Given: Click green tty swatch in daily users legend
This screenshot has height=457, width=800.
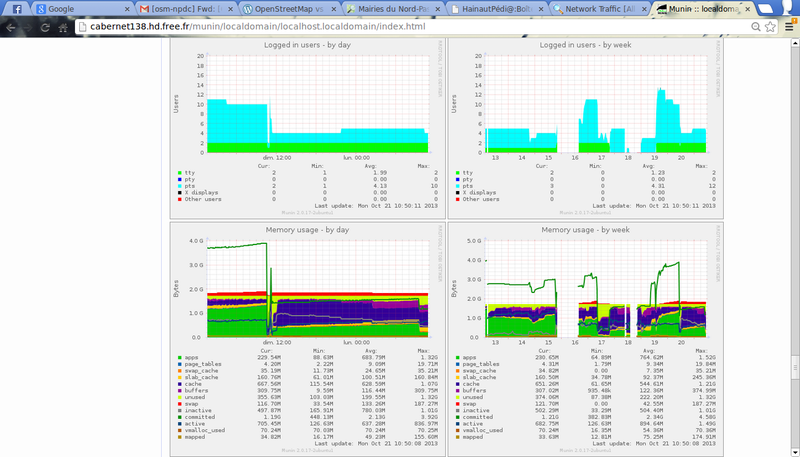Looking at the screenshot, I should 179,172.
